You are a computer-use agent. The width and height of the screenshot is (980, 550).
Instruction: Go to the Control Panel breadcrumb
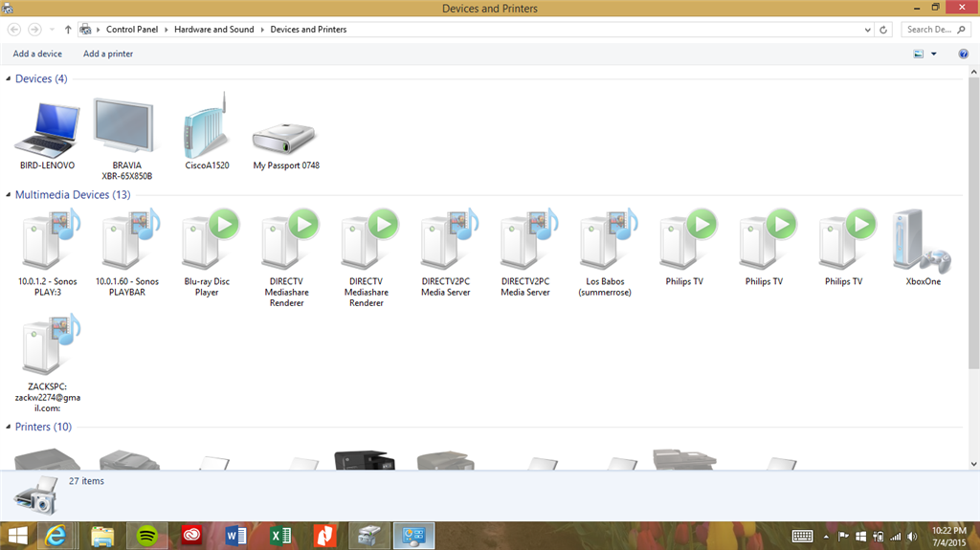[132, 30]
